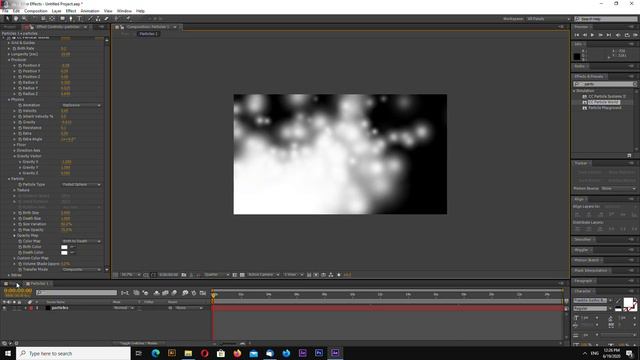Mute audio in the Preview panel

[618, 35]
